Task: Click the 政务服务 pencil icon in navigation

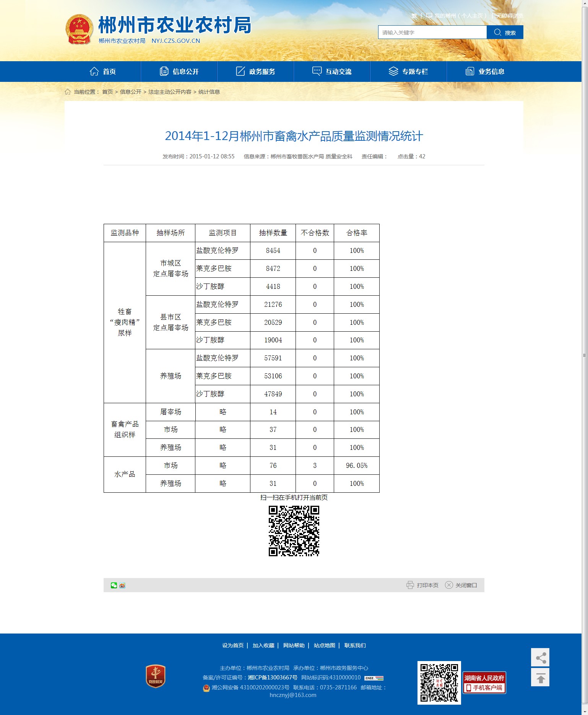Action: click(x=240, y=71)
